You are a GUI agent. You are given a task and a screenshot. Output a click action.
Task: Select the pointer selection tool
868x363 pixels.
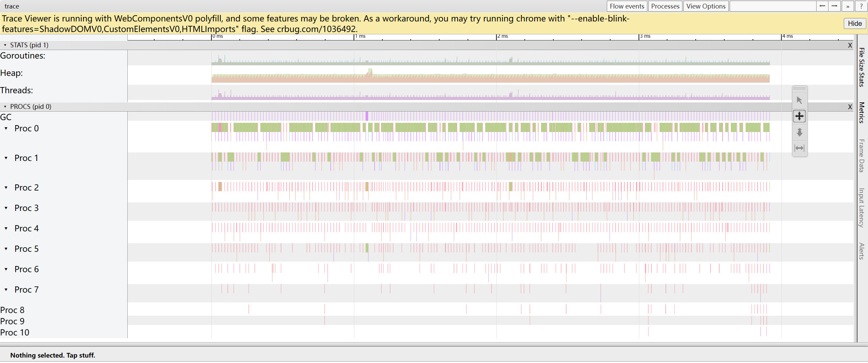(799, 100)
